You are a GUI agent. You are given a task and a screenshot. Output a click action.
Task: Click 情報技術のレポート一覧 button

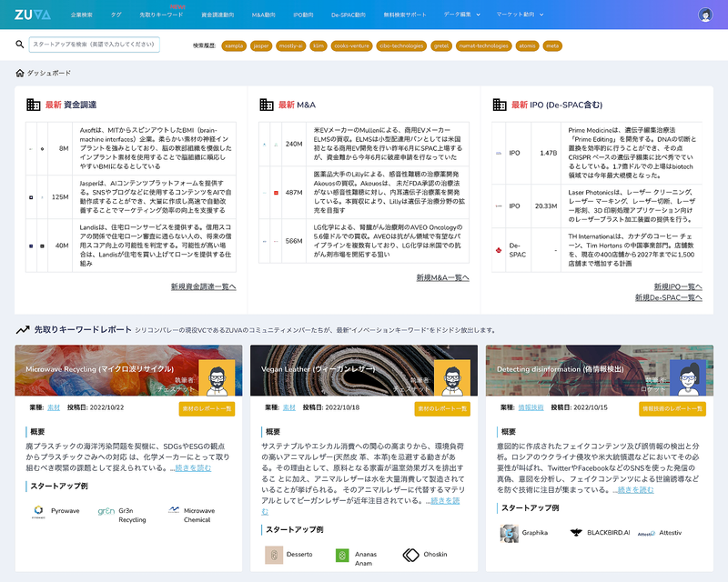point(672,409)
